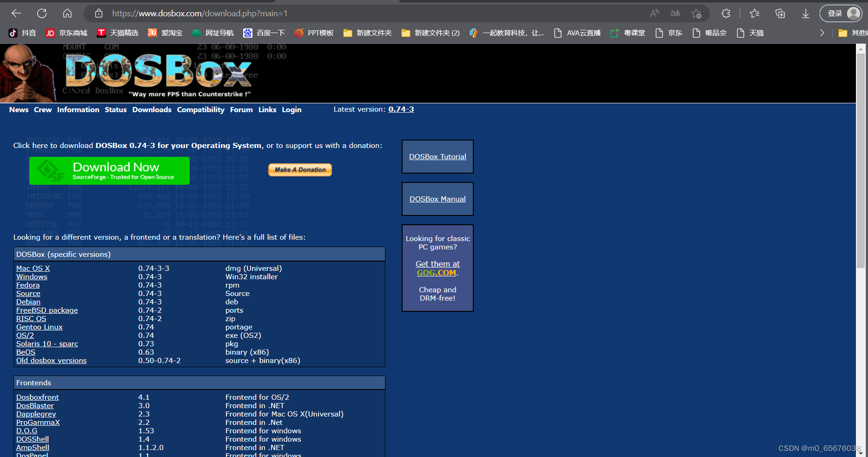868x457 pixels.
Task: Open the DOSBox Tutorial link
Action: 437,157
